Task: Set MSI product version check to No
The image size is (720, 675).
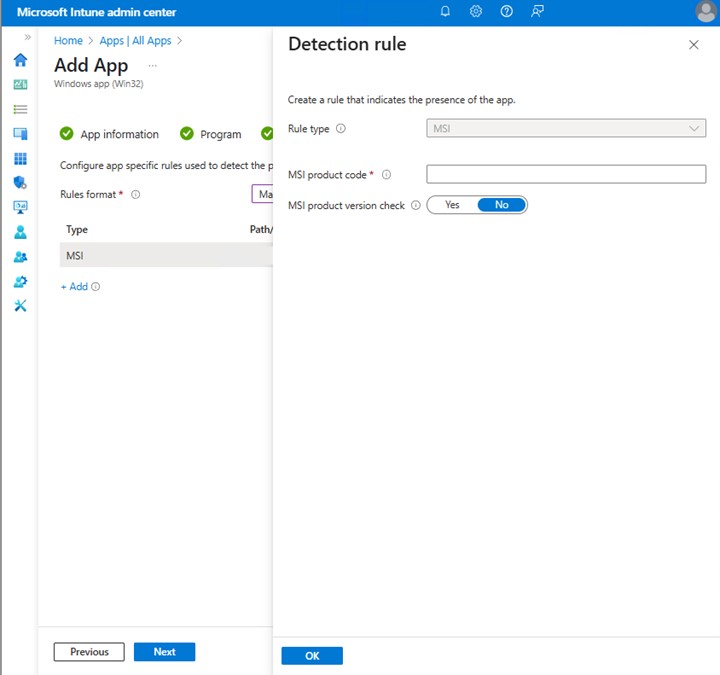Action: pyautogui.click(x=501, y=205)
